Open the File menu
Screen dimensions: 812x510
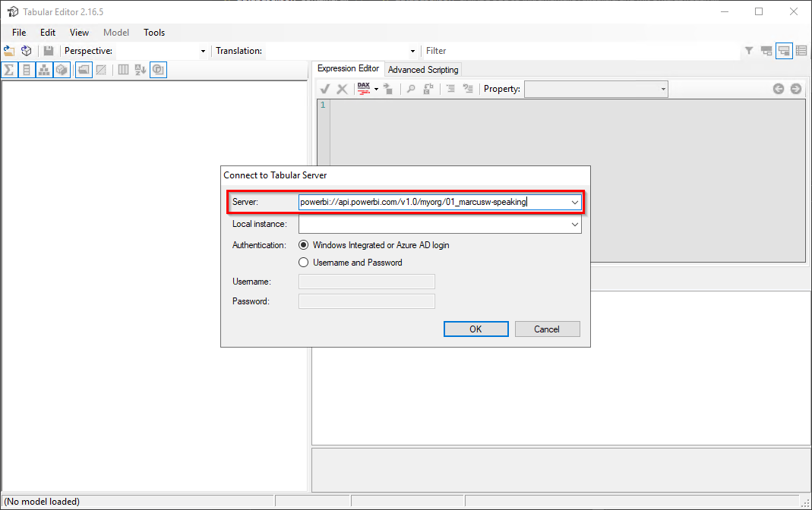point(19,32)
